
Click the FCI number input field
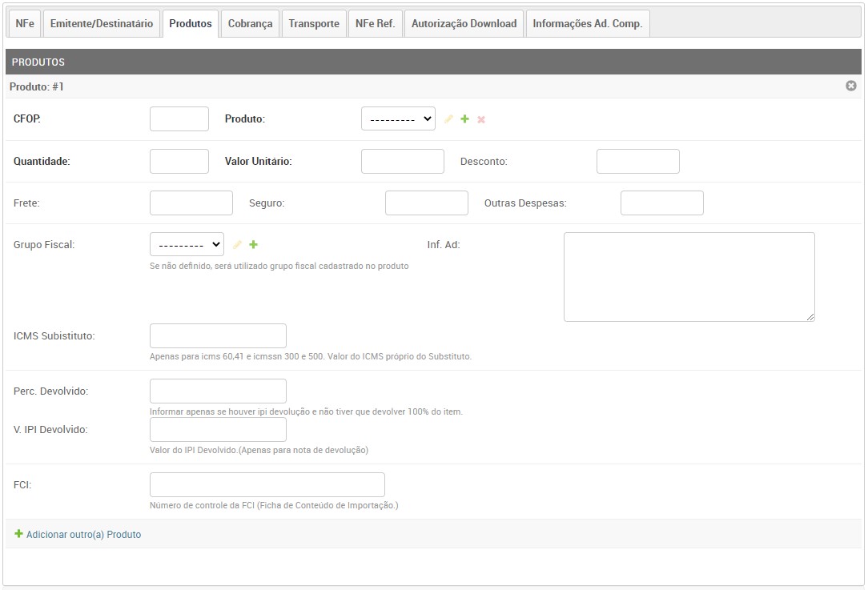click(267, 485)
